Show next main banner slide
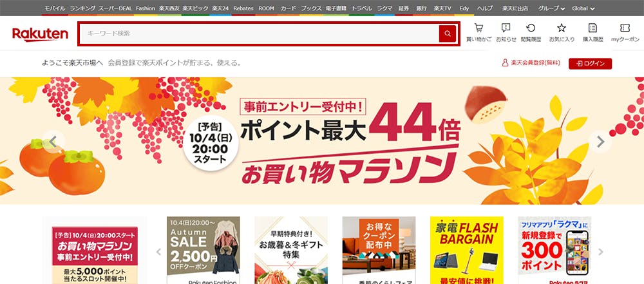This screenshot has height=284, width=644. click(600, 142)
